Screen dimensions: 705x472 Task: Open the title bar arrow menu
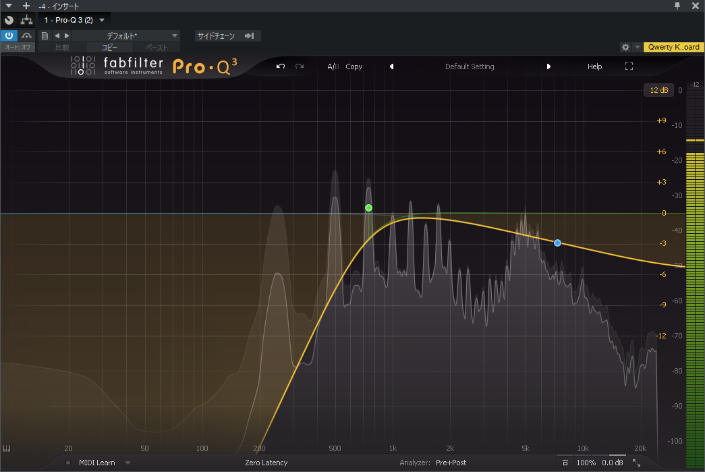click(8, 6)
